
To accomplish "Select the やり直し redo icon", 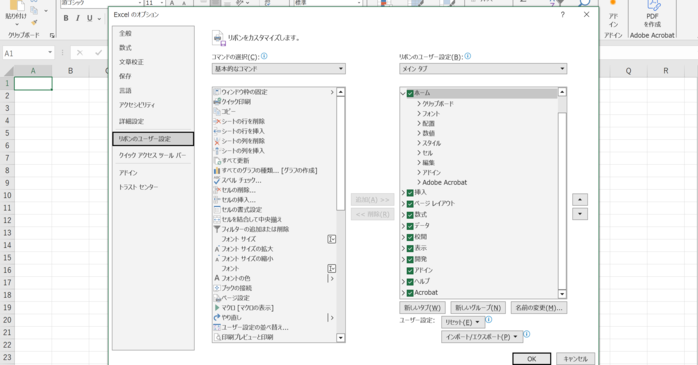I will click(217, 317).
